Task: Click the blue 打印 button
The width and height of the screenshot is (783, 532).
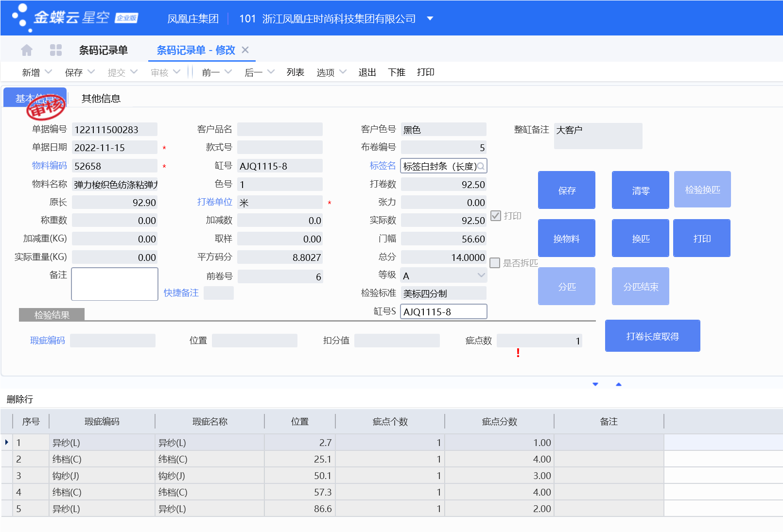Action: (702, 238)
